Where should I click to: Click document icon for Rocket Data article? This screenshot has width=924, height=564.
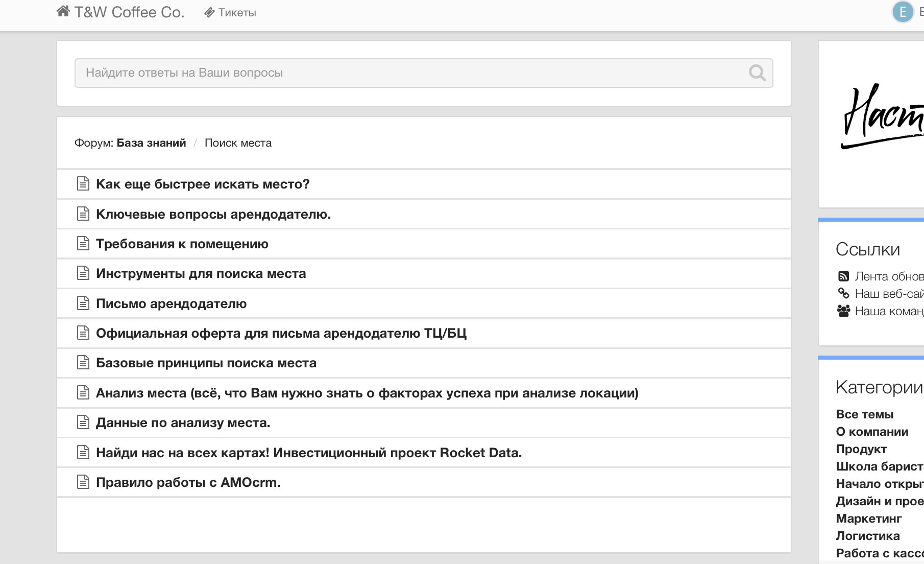click(83, 452)
